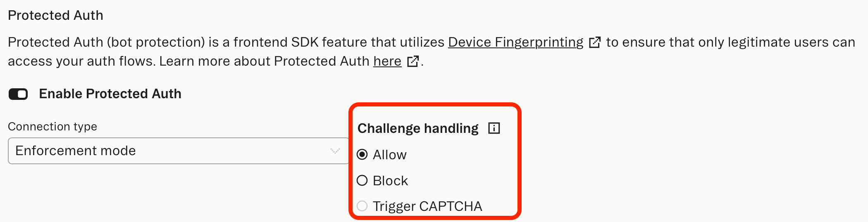Show Challenge handling info icon details
Viewport: 868px width, 222px height.
(494, 128)
